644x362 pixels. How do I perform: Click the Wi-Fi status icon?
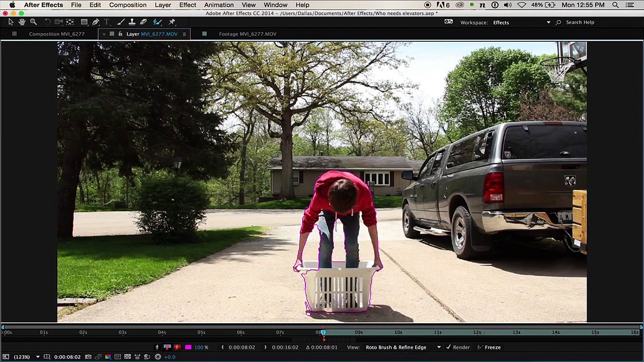522,5
